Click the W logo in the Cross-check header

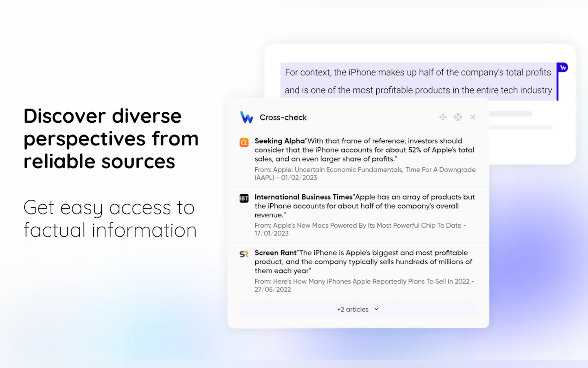coord(246,117)
